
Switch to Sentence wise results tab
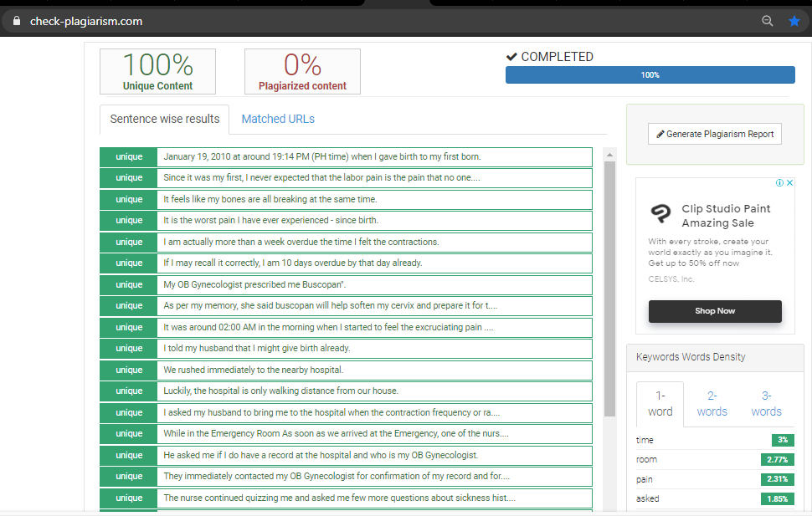[x=165, y=119]
